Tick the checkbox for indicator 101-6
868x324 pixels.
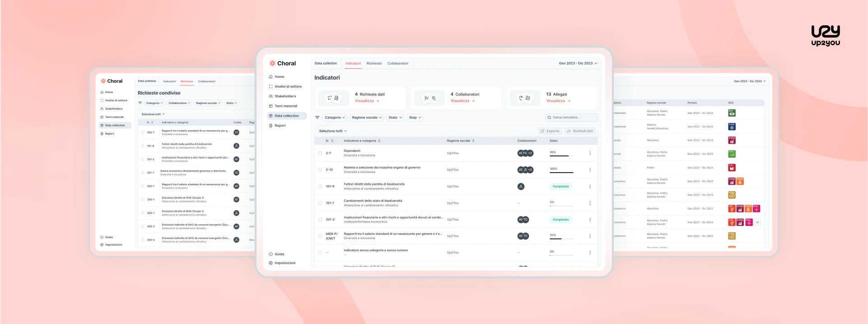click(x=320, y=187)
